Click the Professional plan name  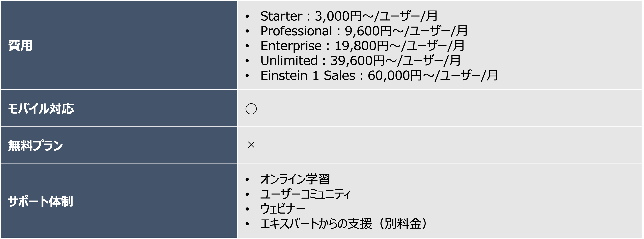tap(296, 31)
